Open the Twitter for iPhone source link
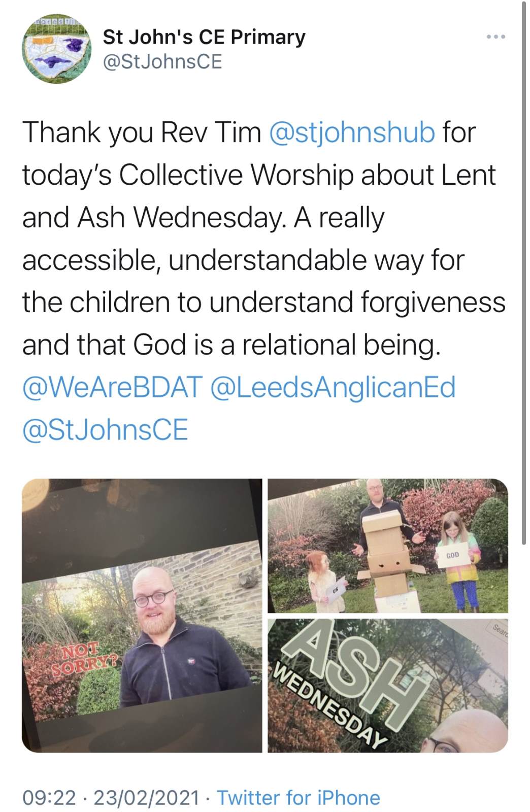 (299, 797)
